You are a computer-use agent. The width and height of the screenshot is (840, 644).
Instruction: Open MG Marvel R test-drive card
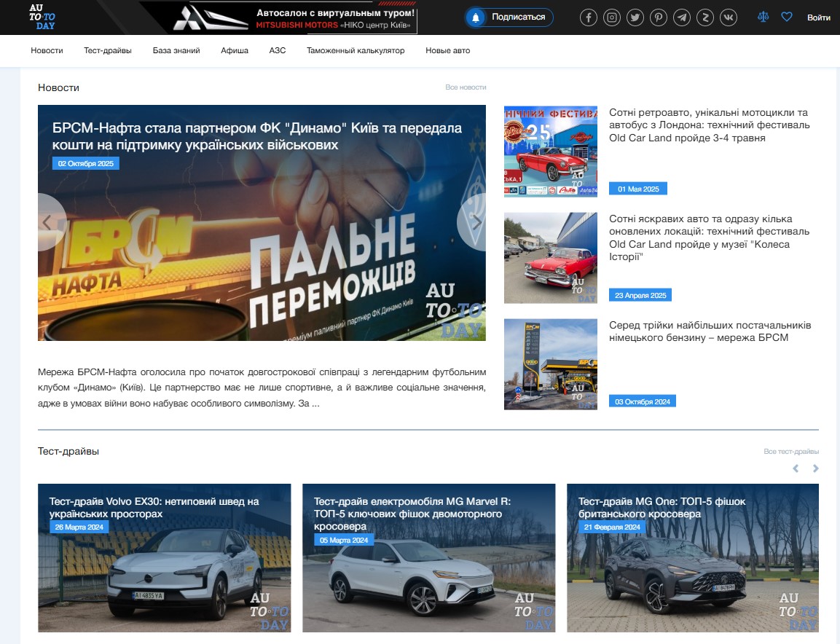(429, 558)
